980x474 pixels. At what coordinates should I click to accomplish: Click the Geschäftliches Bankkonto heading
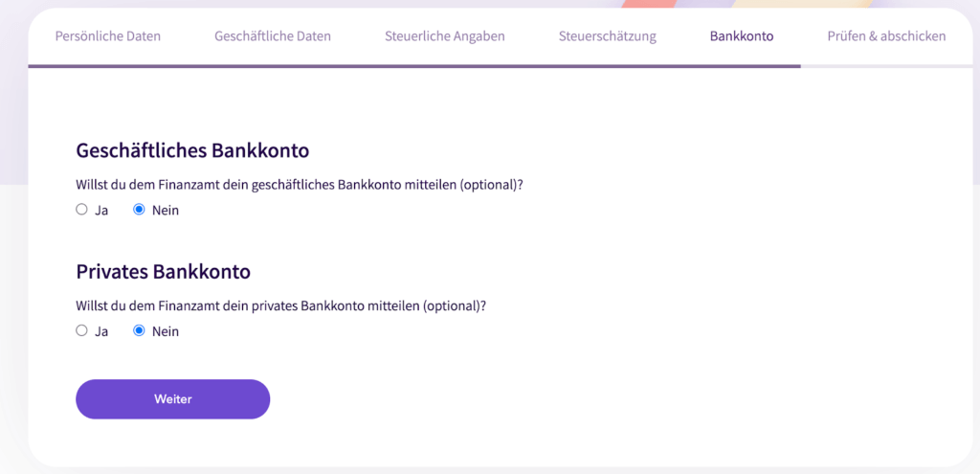coord(192,150)
